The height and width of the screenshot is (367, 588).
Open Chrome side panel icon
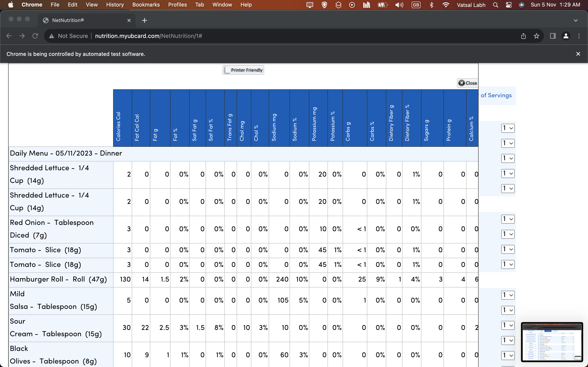pos(552,36)
